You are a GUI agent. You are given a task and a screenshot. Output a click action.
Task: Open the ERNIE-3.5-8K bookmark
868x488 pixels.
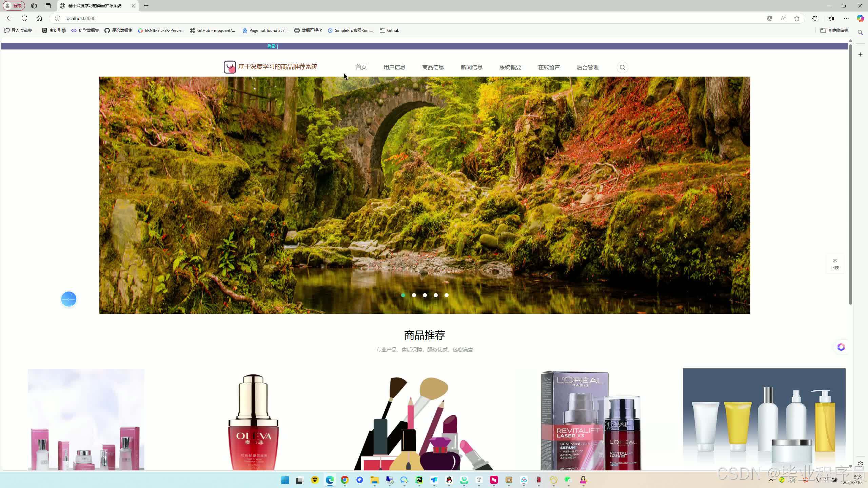161,30
